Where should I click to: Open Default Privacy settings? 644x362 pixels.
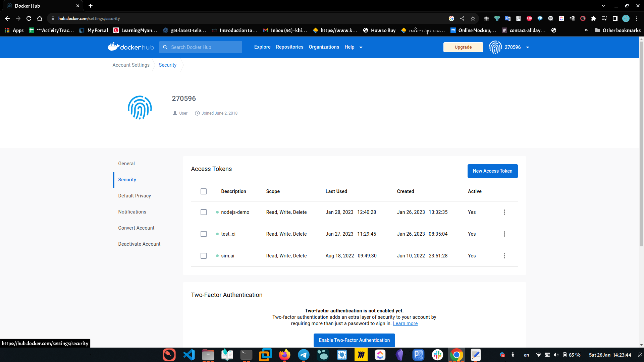point(135,196)
